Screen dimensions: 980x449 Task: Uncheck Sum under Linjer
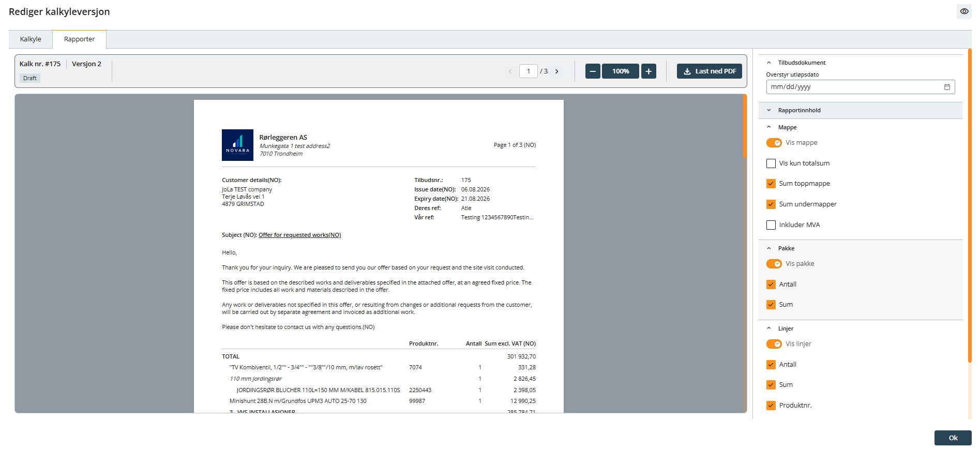click(x=771, y=385)
